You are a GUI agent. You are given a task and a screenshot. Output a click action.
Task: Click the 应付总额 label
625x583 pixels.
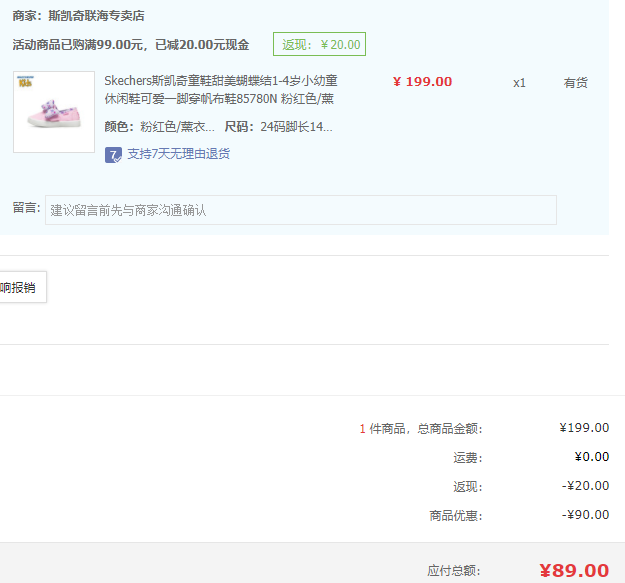pos(454,571)
